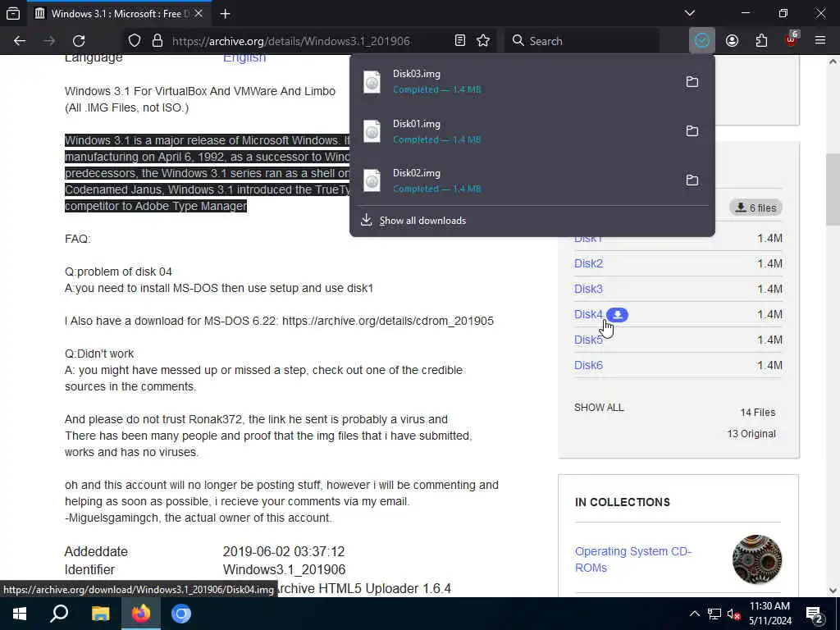Download the Disk5 image link
This screenshot has width=840, height=630.
pos(588,340)
